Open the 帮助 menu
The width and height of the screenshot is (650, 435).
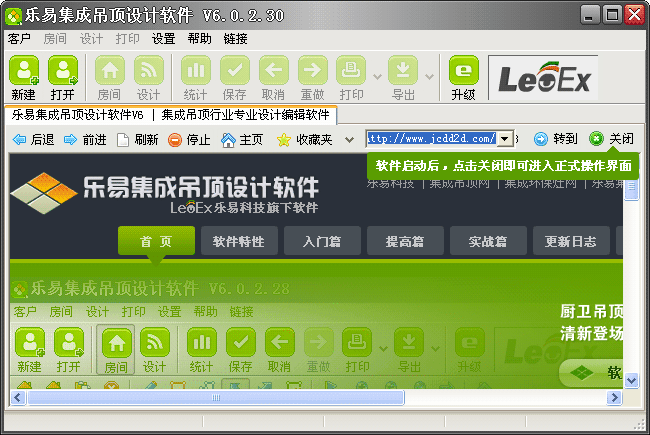pyautogui.click(x=200, y=39)
